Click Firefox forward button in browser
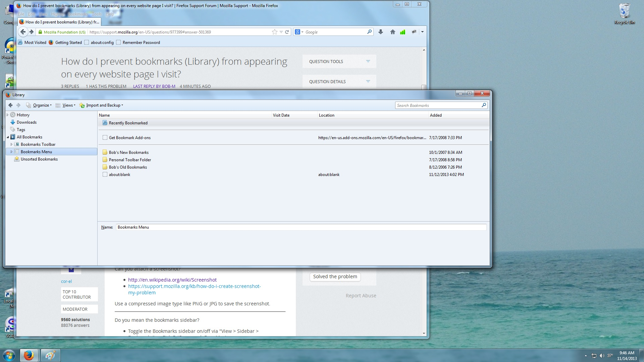 tap(32, 32)
